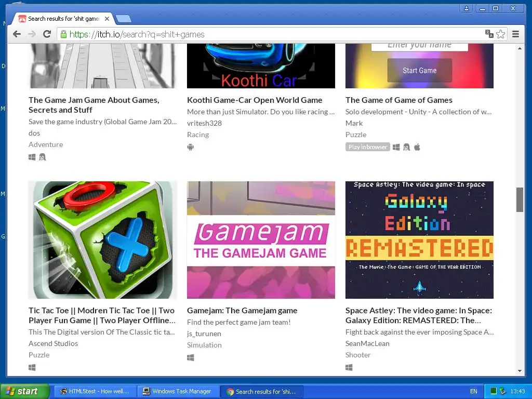
Task: Click 'Save the game industry' description text
Action: (x=102, y=122)
